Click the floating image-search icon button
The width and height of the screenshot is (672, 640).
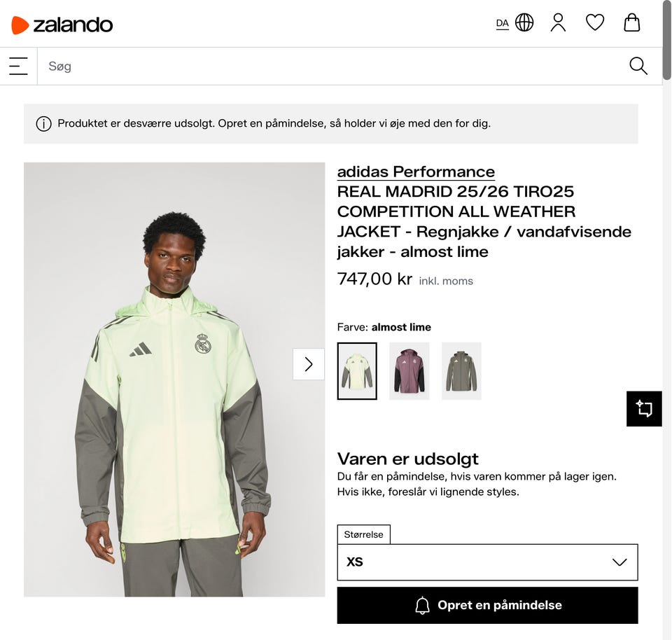[x=644, y=409]
